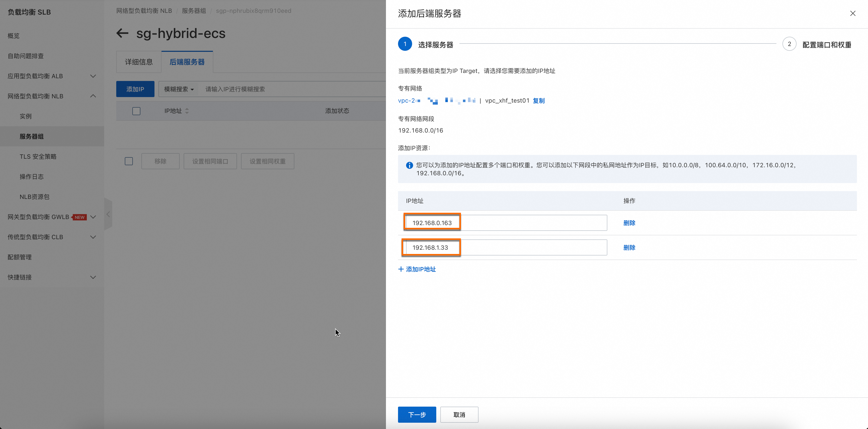Open the 模糊搜索 dropdown
Screen dimensions: 868x429
point(179,89)
